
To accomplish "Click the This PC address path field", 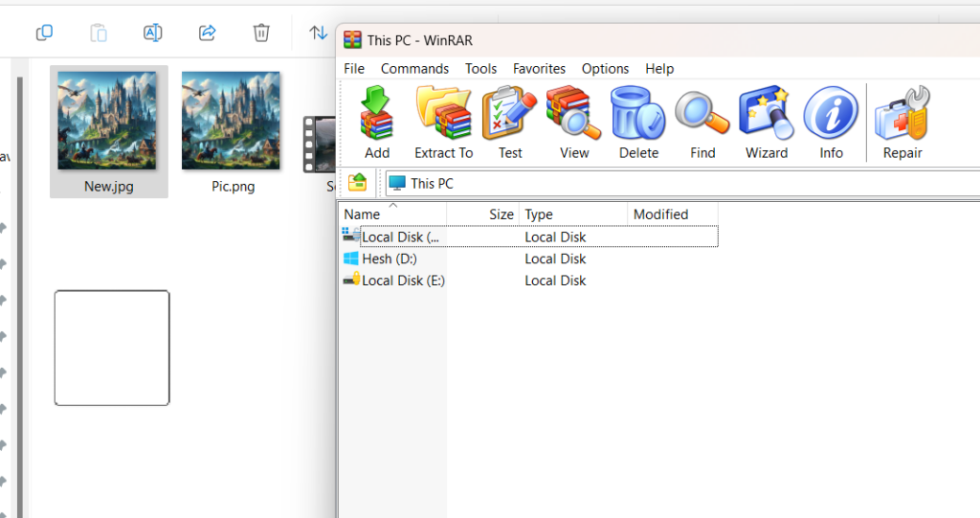I will pyautogui.click(x=682, y=183).
